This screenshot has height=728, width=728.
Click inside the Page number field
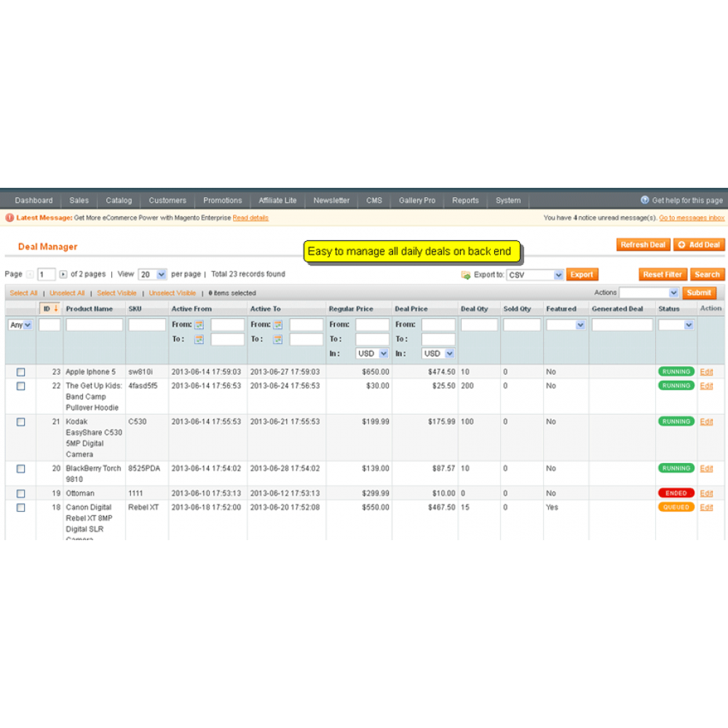point(45,274)
